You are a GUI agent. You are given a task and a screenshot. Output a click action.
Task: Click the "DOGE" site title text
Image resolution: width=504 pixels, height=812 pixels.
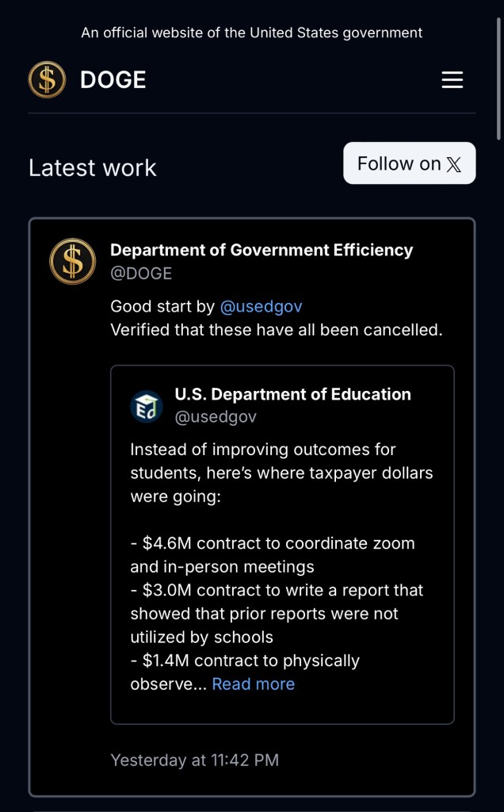[113, 80]
